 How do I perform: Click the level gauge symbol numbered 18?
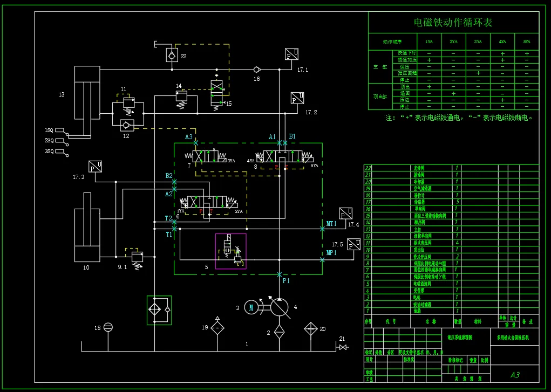click(108, 327)
